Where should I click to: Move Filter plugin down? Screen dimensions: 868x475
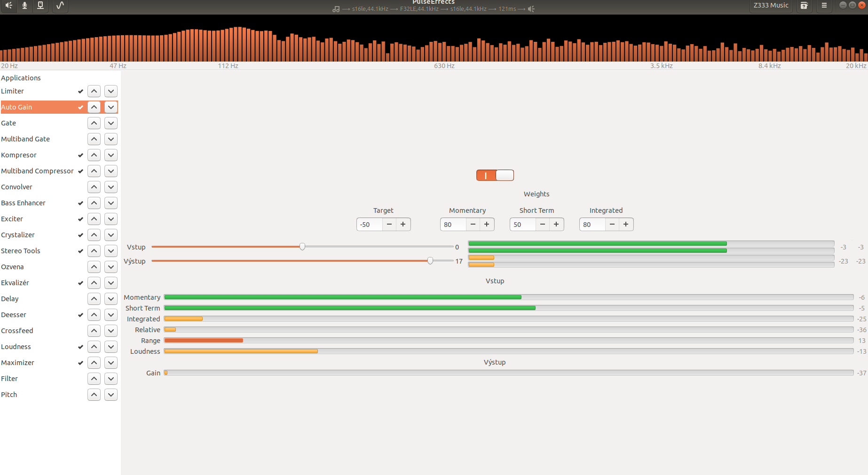[x=111, y=379]
